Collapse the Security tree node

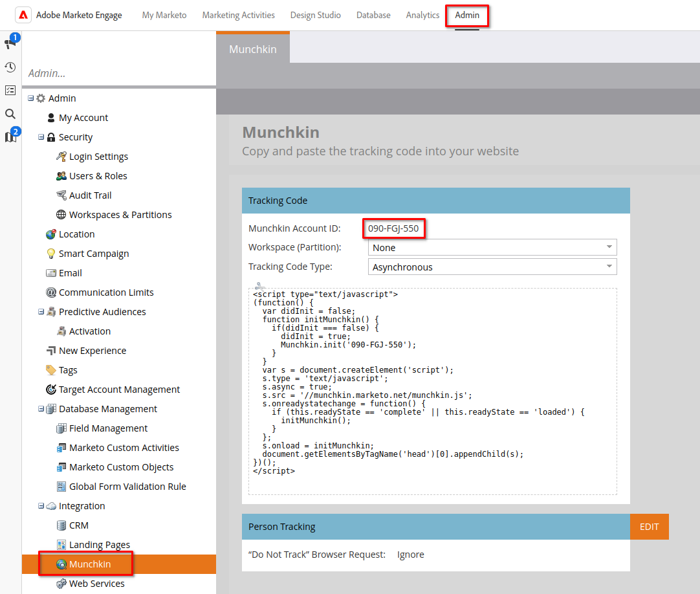point(41,137)
